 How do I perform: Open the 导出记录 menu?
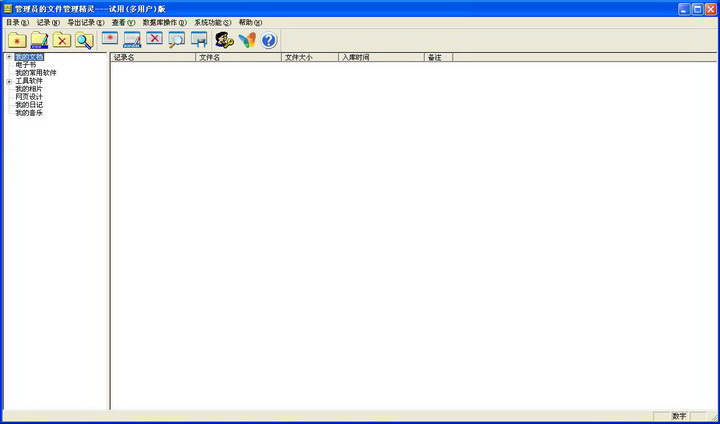point(86,23)
